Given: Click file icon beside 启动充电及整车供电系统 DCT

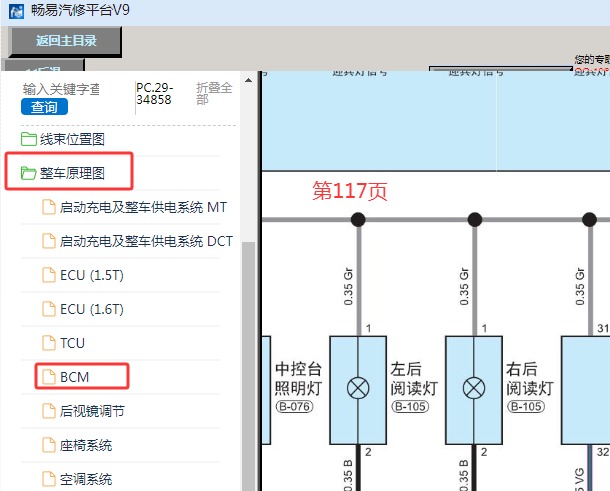Looking at the screenshot, I should pyautogui.click(x=49, y=241).
